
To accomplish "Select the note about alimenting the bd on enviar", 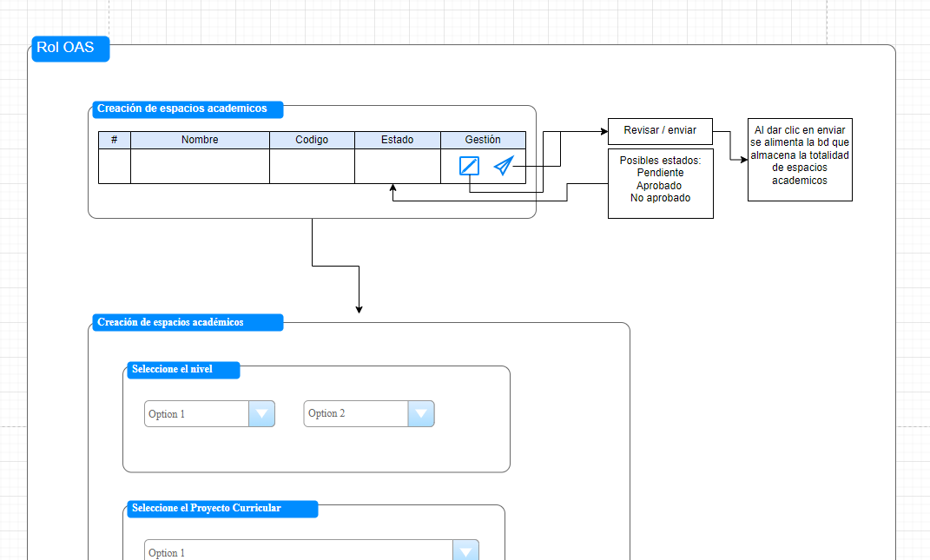I will (x=799, y=160).
